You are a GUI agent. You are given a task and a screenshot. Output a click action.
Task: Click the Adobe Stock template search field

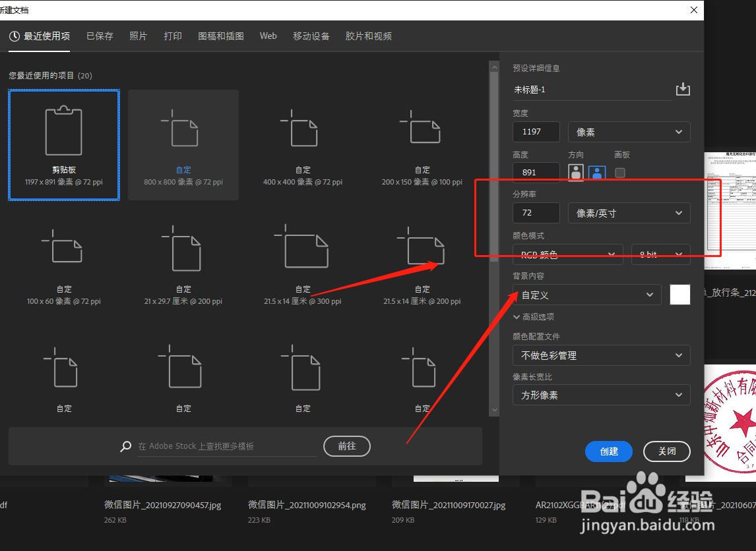click(227, 446)
